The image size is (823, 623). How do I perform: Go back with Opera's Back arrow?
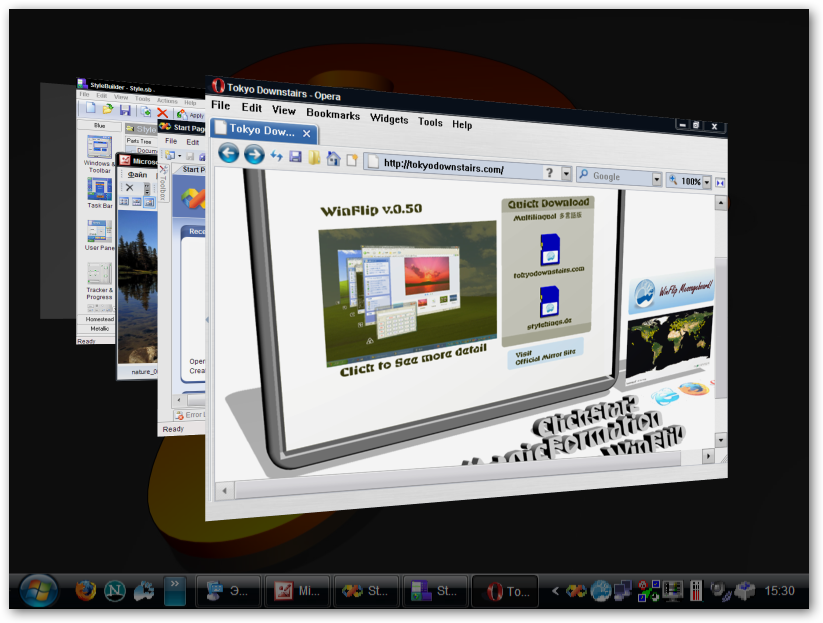228,153
